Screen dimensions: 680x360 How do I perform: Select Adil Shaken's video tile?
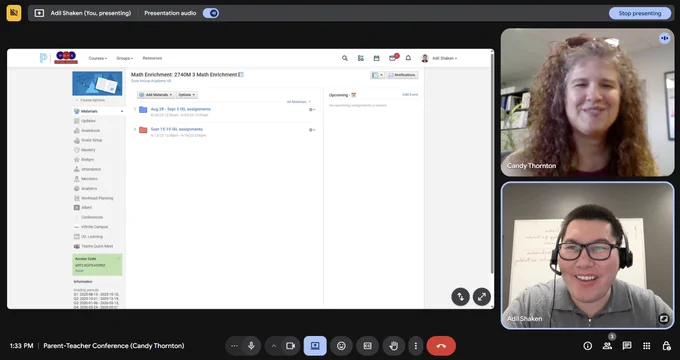tap(587, 255)
